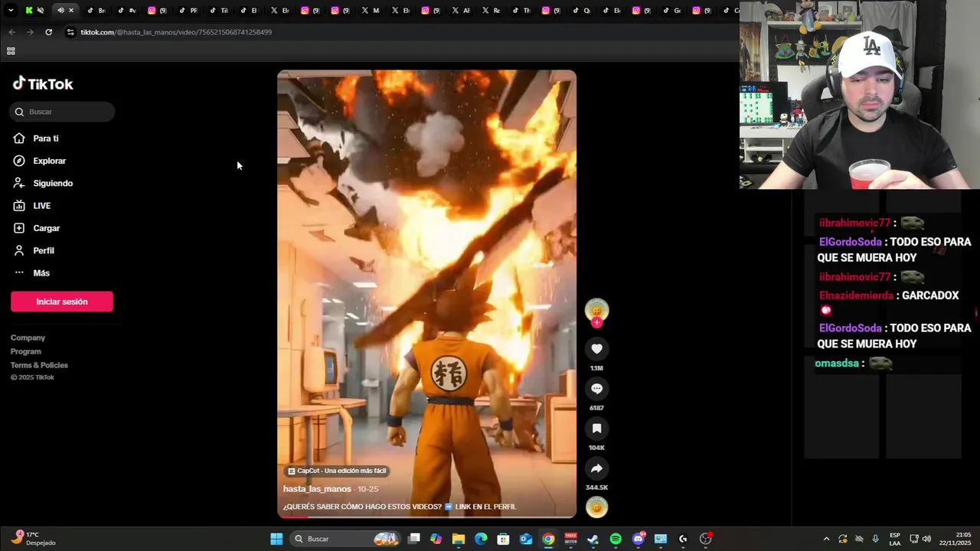Go back with the browser back arrow
The width and height of the screenshot is (980, 551).
[11, 32]
